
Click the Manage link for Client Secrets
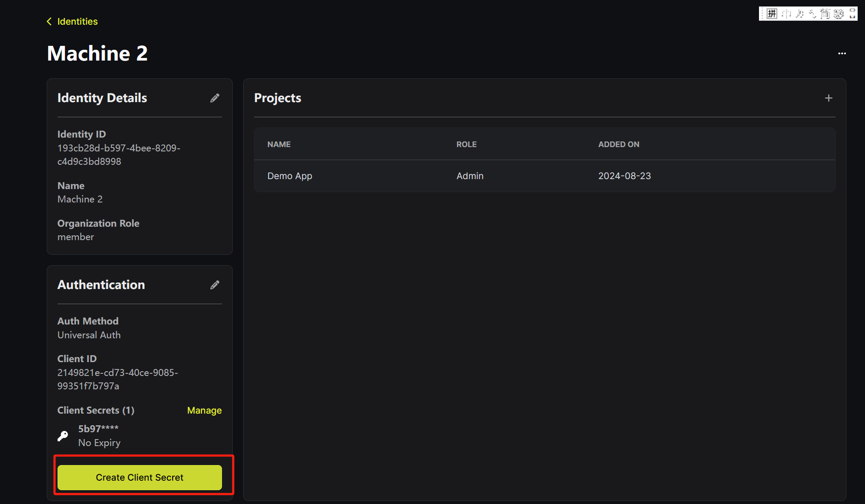(204, 411)
